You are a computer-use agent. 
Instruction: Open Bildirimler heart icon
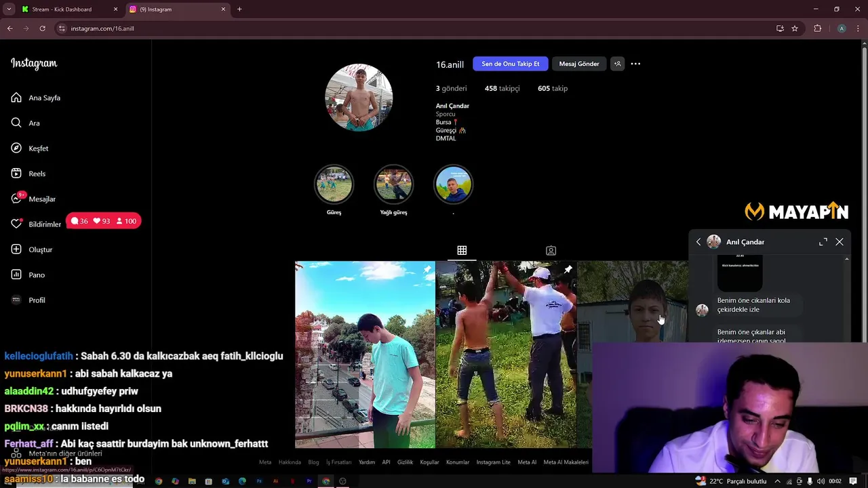pos(16,224)
